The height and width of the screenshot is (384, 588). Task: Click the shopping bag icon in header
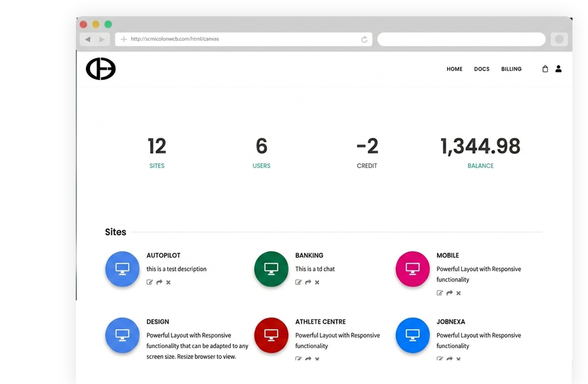pyautogui.click(x=545, y=69)
